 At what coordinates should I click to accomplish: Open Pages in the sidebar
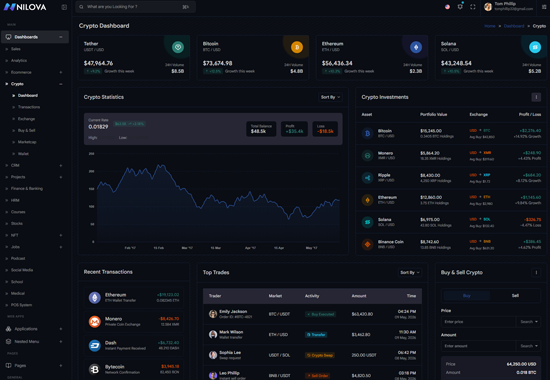pos(20,365)
